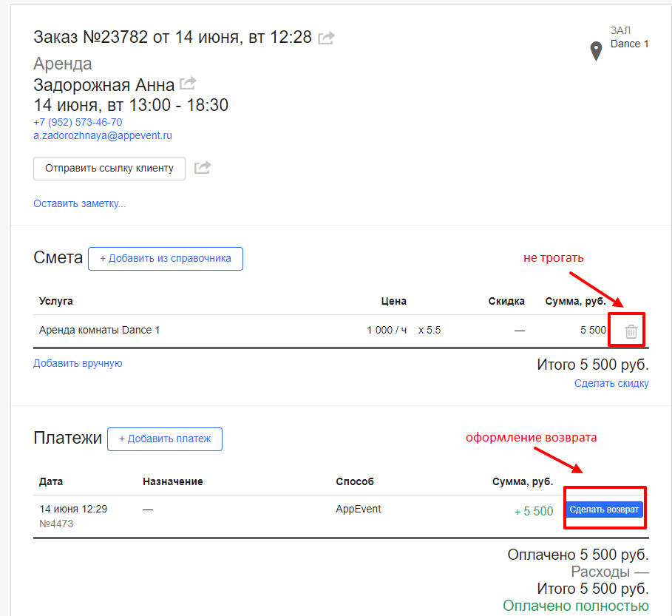Open the Оставить заметку... link
This screenshot has height=616, width=672.
[x=79, y=203]
